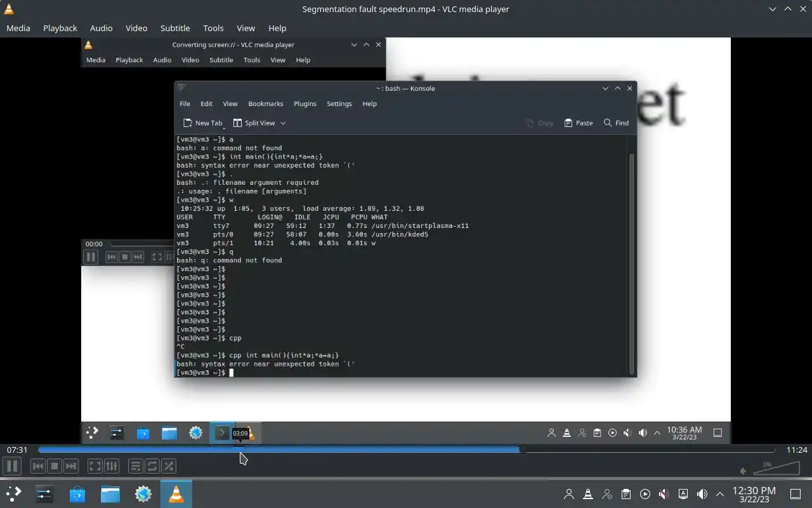
Task: Open user switcher tray icon
Action: [x=607, y=494]
